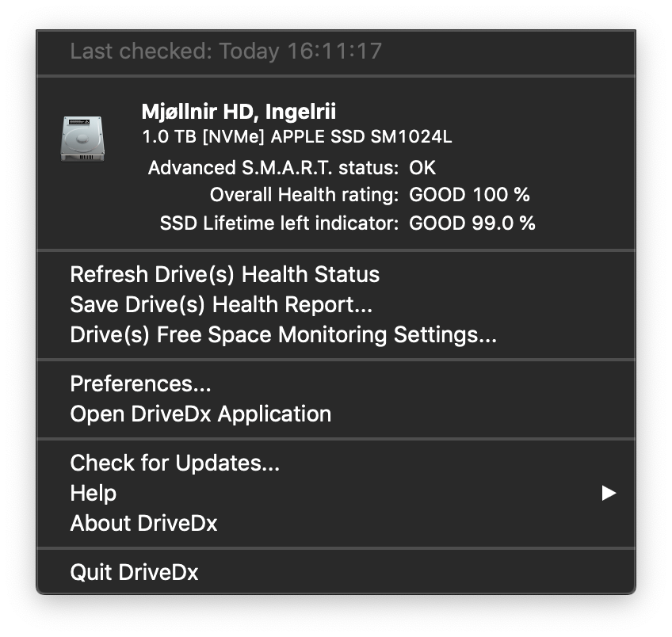The height and width of the screenshot is (637, 672).
Task: Choose Quit DriveDx
Action: [335, 572]
